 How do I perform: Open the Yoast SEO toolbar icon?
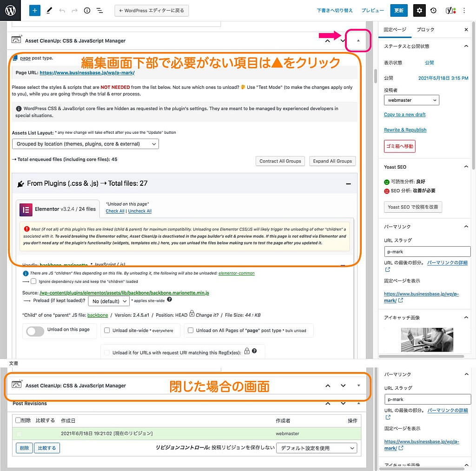coord(450,10)
